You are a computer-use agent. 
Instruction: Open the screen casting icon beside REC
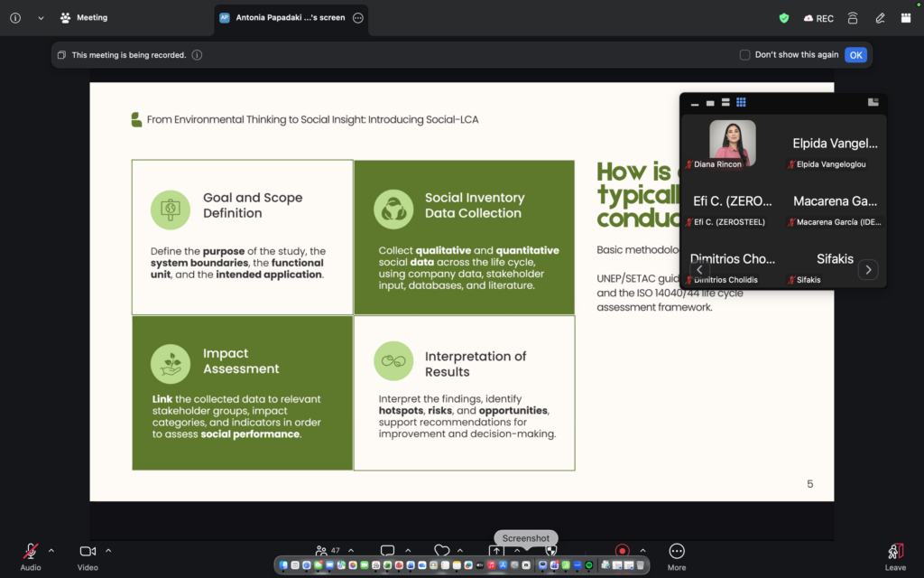(x=852, y=18)
